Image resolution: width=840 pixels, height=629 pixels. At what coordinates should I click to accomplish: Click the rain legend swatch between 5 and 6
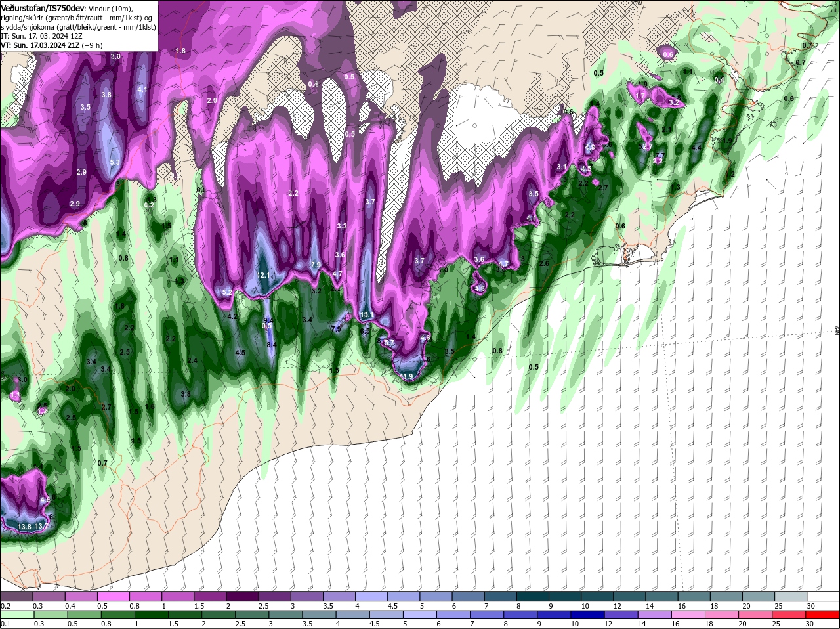pos(421,615)
